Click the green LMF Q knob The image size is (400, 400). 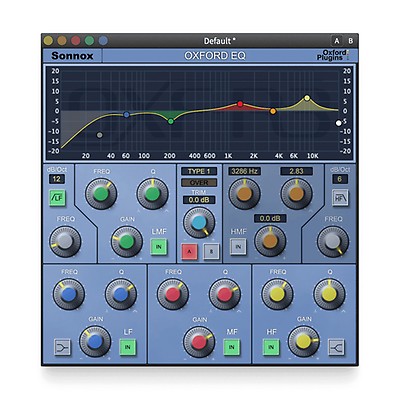point(153,194)
